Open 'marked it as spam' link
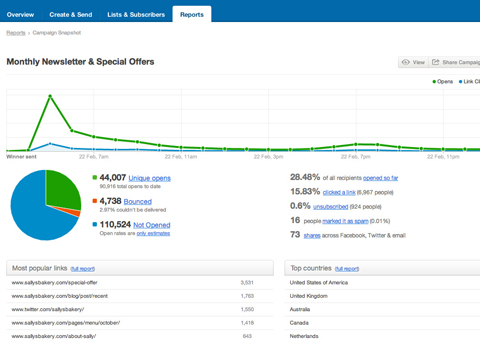The image size is (480, 360). tap(345, 221)
